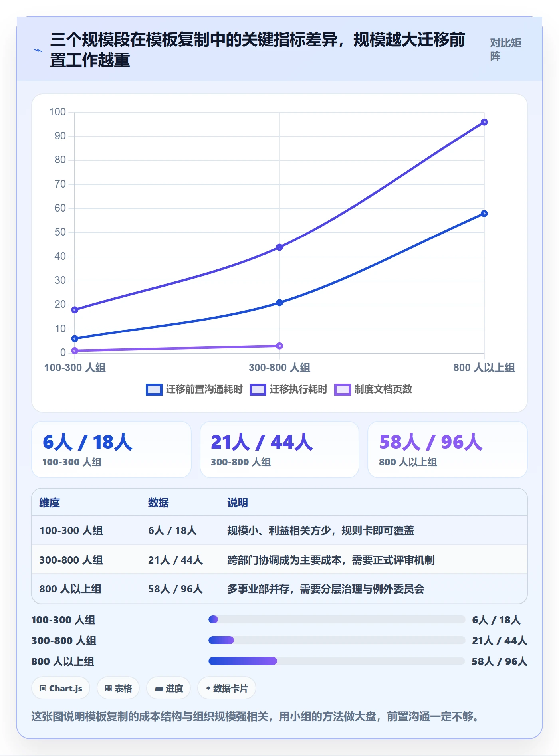Click the 21人 / 44人 value in the table
This screenshot has width=559, height=756.
[175, 560]
